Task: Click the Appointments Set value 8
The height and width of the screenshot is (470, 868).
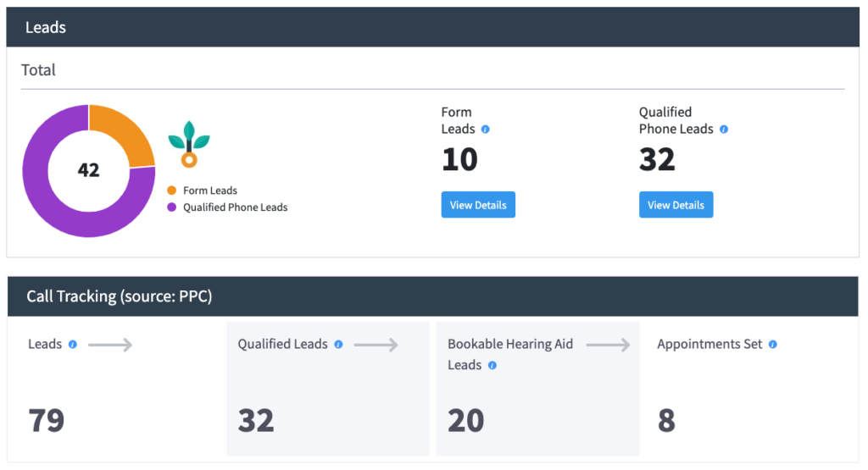Action: click(666, 420)
